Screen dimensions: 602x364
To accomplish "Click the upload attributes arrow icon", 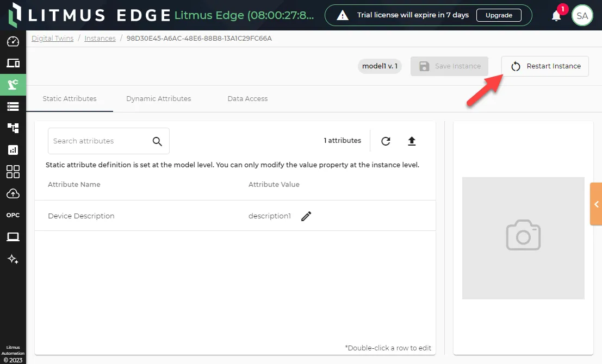I will tap(412, 141).
